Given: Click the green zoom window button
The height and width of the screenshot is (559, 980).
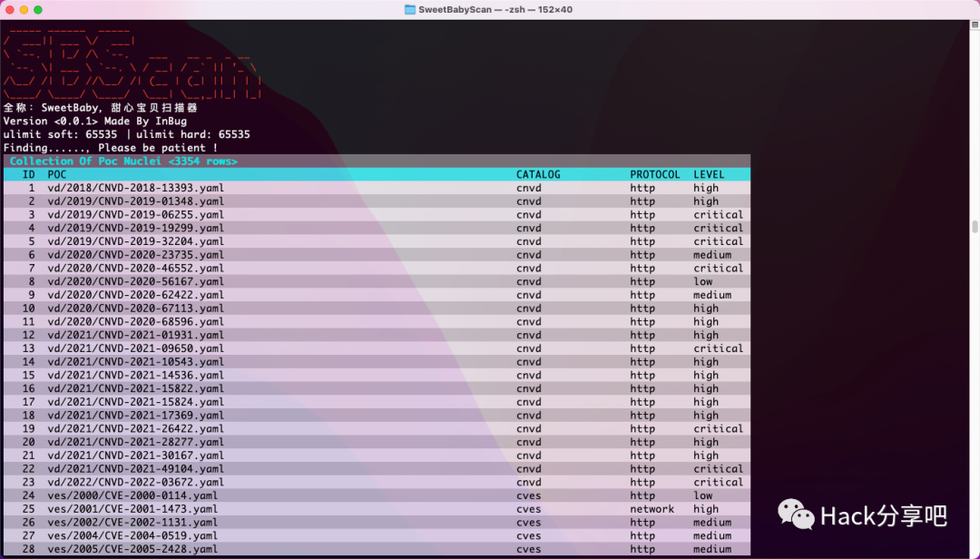Looking at the screenshot, I should pyautogui.click(x=38, y=9).
